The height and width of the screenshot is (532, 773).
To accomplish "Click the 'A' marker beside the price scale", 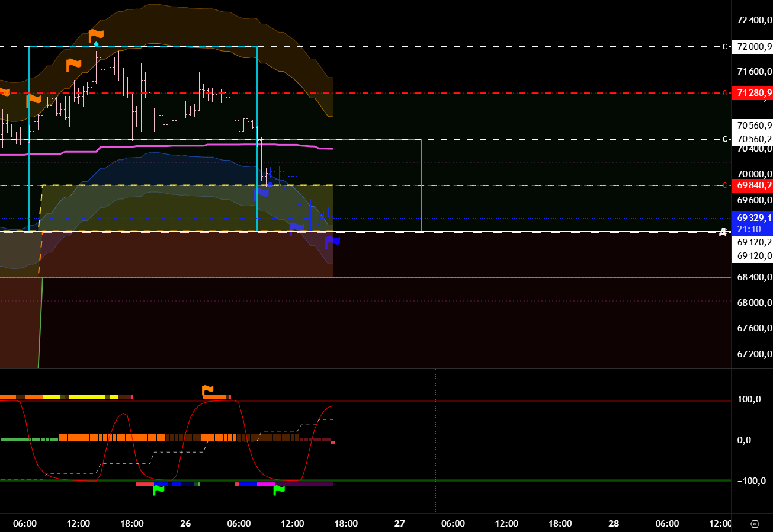I will [723, 232].
